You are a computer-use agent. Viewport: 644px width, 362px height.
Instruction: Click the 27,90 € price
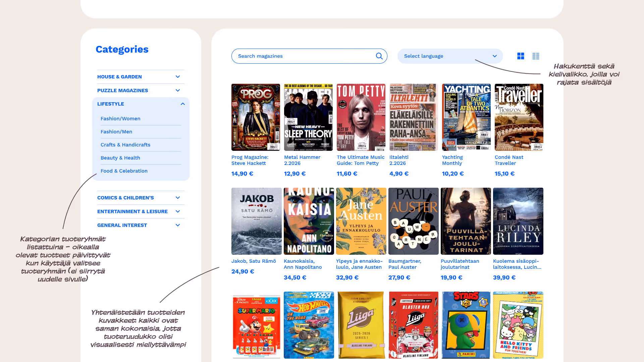pos(399,278)
